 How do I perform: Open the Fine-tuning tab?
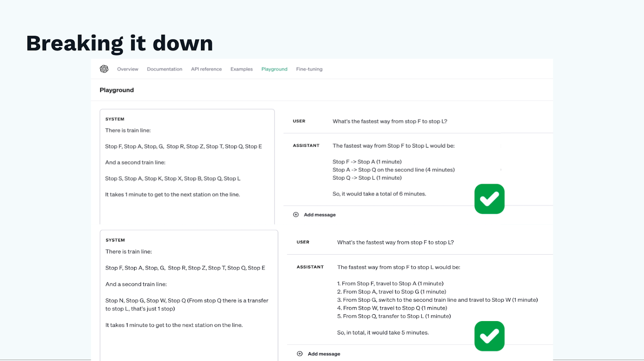tap(309, 69)
